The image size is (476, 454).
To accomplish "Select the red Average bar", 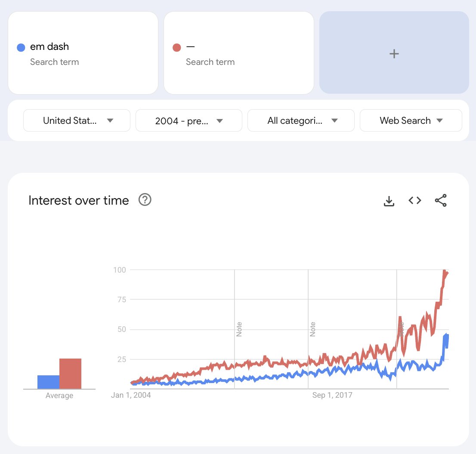I will pos(71,374).
